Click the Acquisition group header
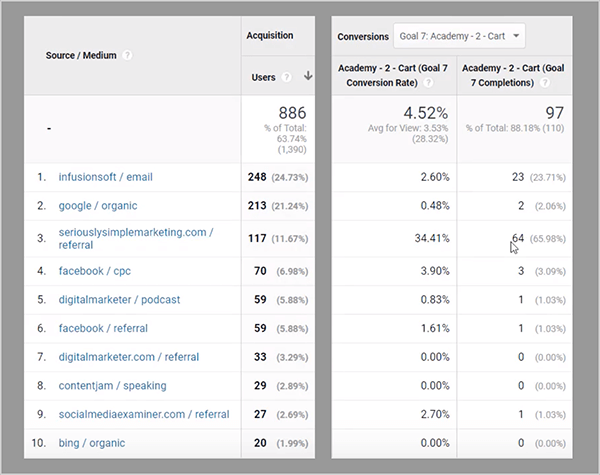Screen dimensions: 600x475 pos(270,36)
